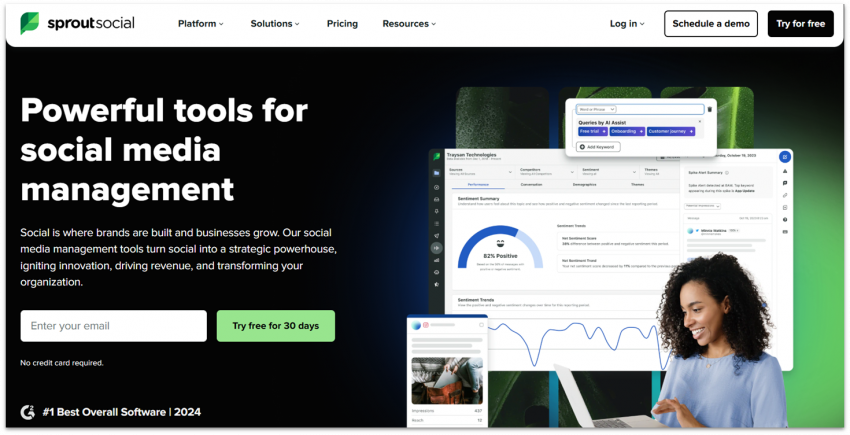Expand the Platform dropdown menu

tap(201, 24)
